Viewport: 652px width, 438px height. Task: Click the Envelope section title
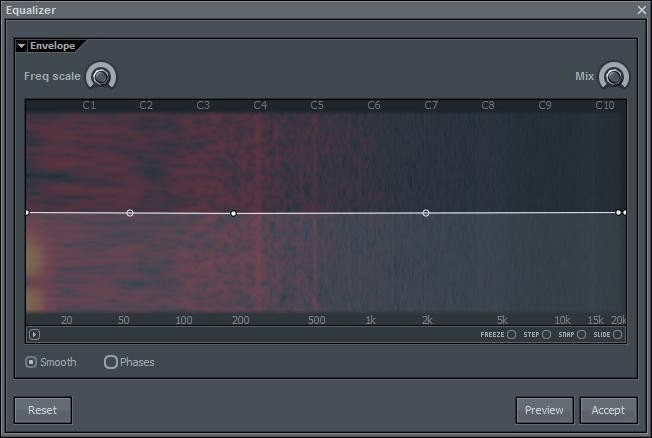52,46
